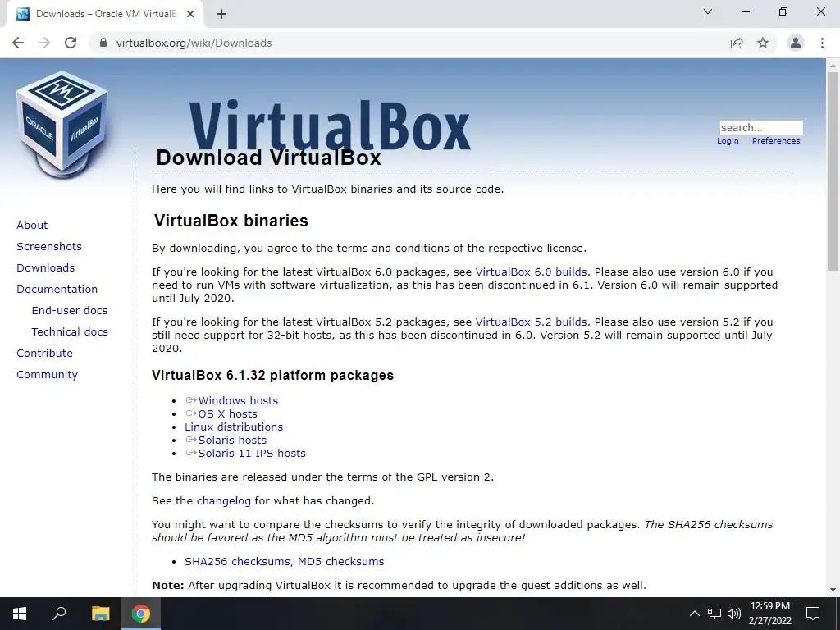Bookmark this page with the star icon

pos(763,43)
